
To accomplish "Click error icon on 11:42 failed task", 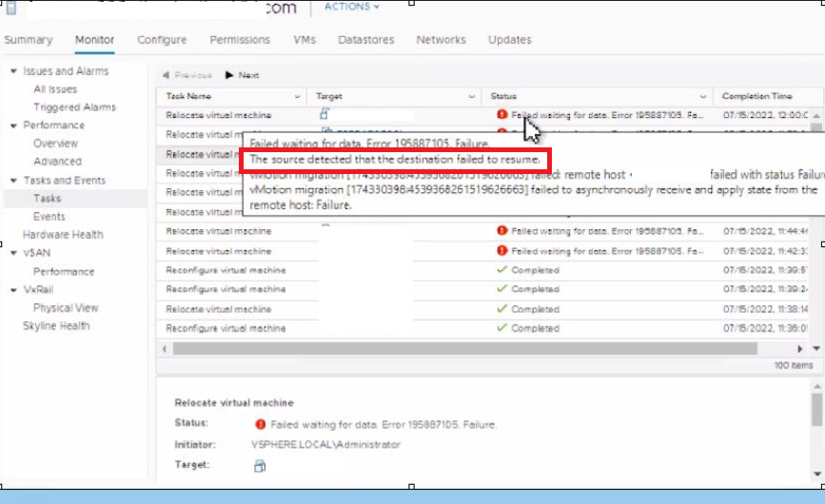I will [501, 251].
